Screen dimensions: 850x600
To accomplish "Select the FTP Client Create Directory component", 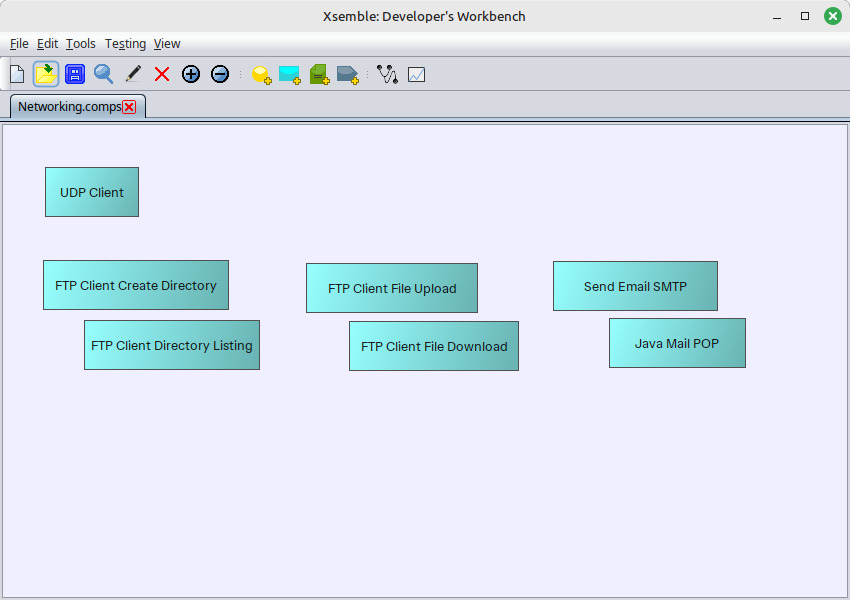I will [136, 285].
